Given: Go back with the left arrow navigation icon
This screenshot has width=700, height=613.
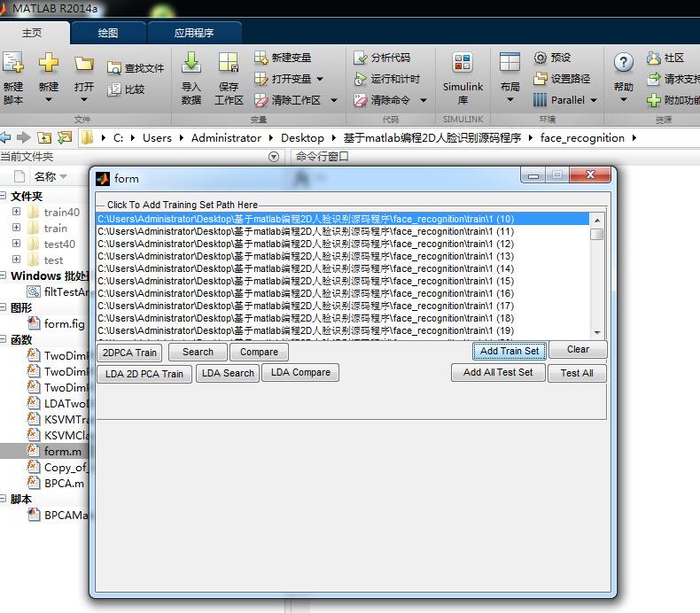Looking at the screenshot, I should [5, 137].
